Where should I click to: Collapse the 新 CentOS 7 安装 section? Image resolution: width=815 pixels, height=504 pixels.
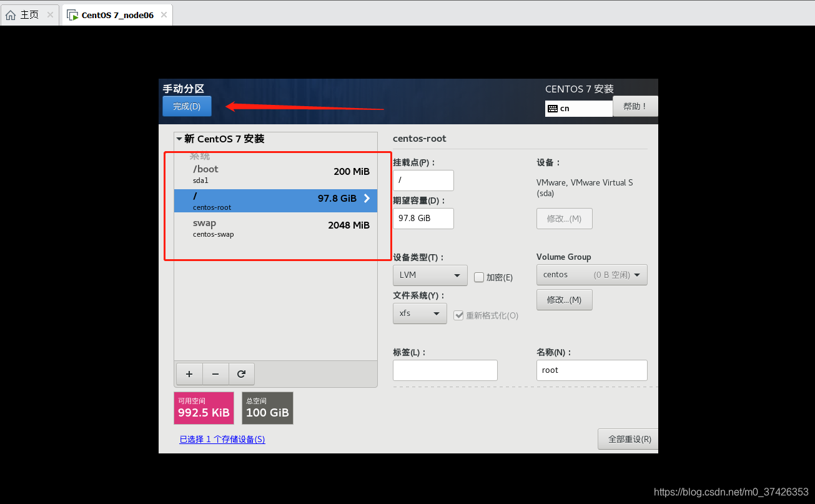179,139
